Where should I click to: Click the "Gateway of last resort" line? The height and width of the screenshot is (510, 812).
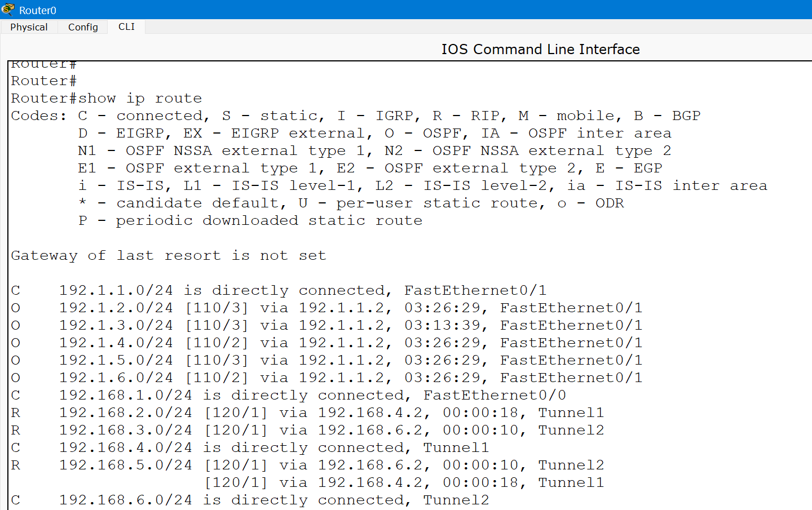click(169, 256)
